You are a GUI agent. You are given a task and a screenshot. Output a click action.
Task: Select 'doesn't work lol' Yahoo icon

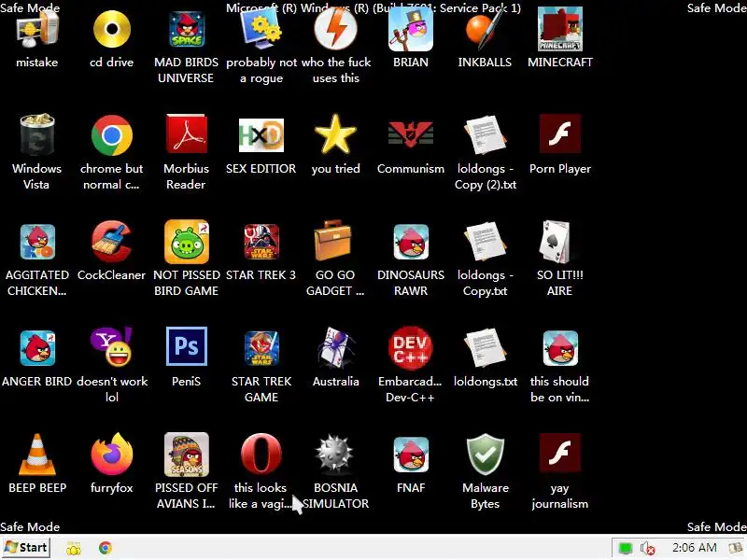coord(111,347)
